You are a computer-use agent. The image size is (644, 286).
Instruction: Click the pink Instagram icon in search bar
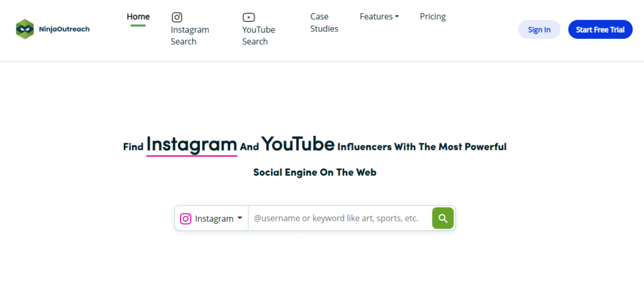[x=186, y=219]
